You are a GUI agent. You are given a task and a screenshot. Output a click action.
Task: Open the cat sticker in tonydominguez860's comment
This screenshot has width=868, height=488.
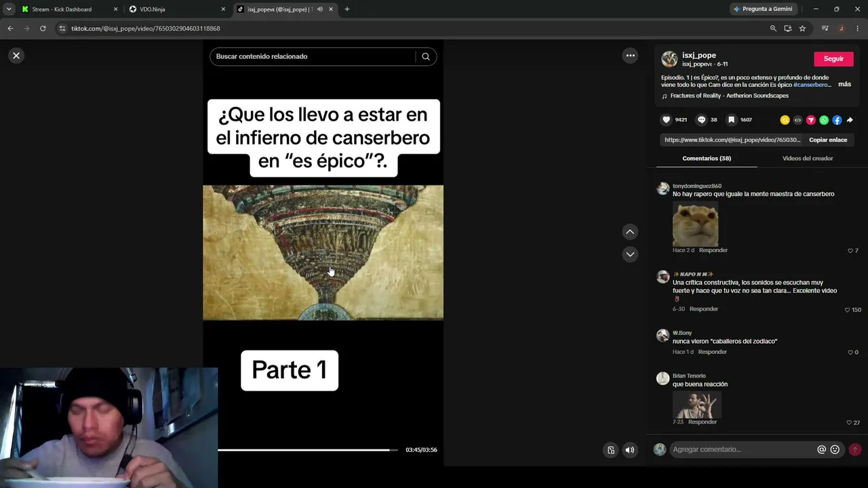click(x=695, y=224)
